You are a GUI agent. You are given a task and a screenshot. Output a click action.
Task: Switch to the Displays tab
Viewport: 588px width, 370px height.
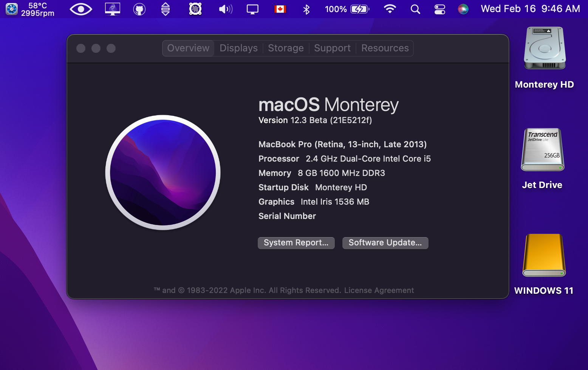tap(238, 48)
